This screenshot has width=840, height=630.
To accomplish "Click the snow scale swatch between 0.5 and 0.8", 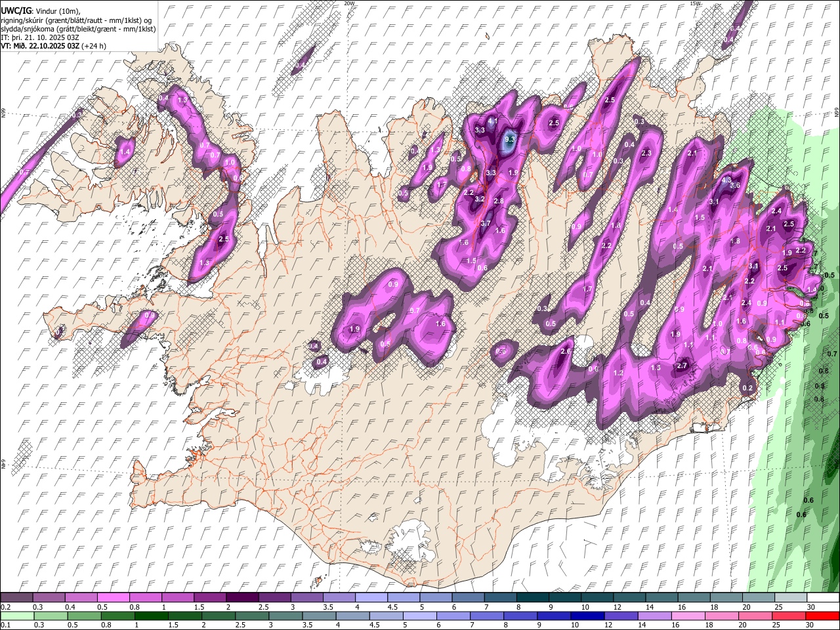I will (114, 597).
